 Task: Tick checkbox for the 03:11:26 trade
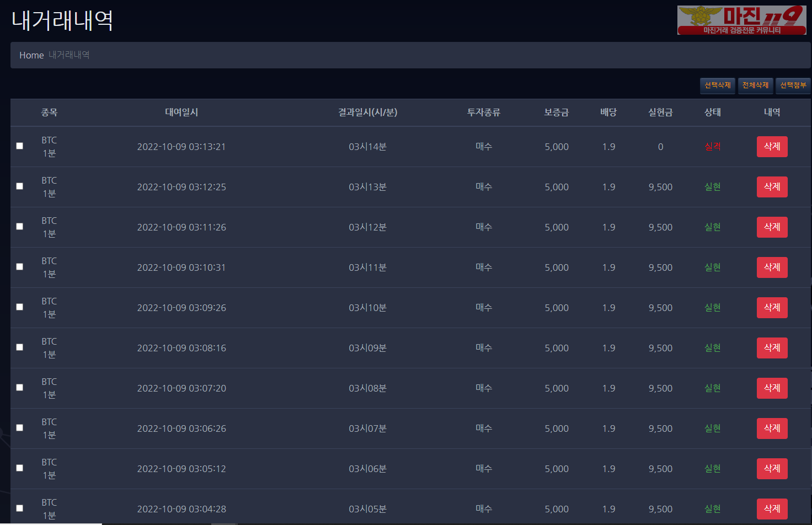(x=20, y=227)
